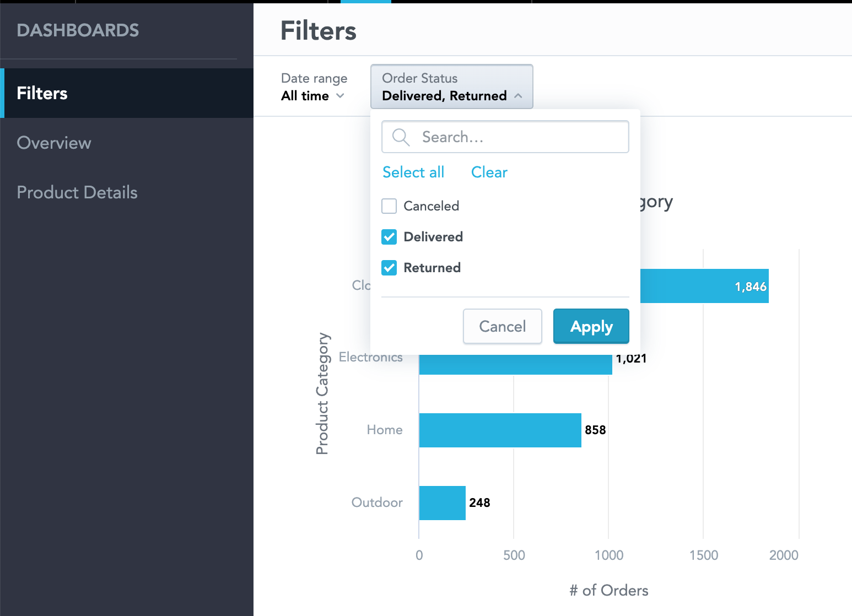
Task: Uncheck the Delivered order status
Action: [x=389, y=236]
